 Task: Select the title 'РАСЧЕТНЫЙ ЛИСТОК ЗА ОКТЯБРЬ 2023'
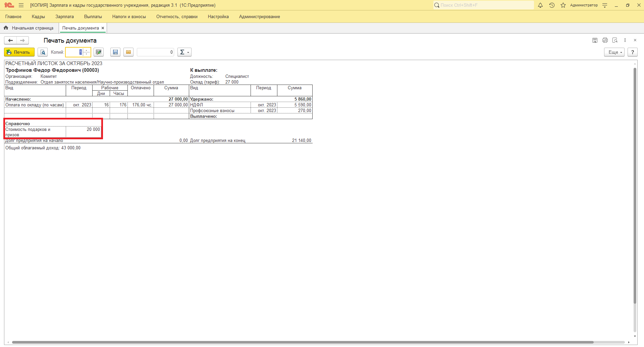click(54, 63)
